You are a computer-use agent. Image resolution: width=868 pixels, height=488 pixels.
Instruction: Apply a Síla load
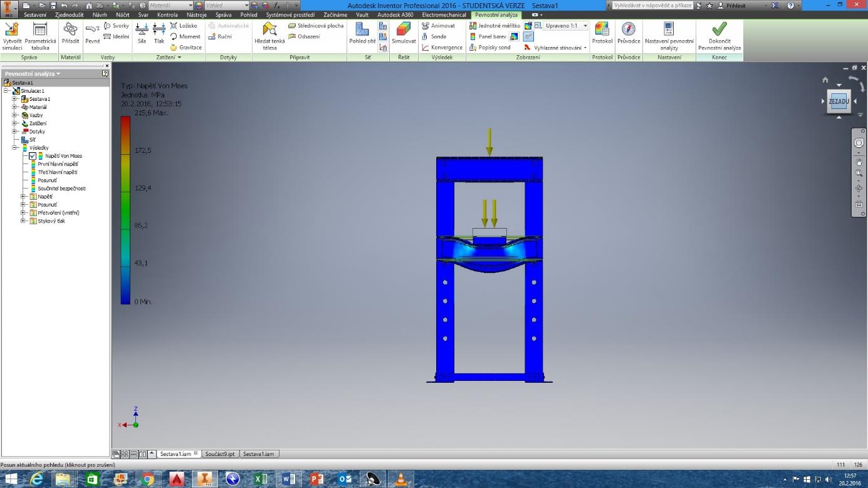pos(142,33)
